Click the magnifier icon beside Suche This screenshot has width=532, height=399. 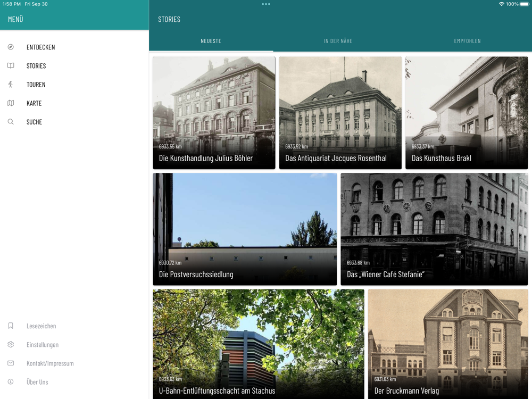(11, 122)
